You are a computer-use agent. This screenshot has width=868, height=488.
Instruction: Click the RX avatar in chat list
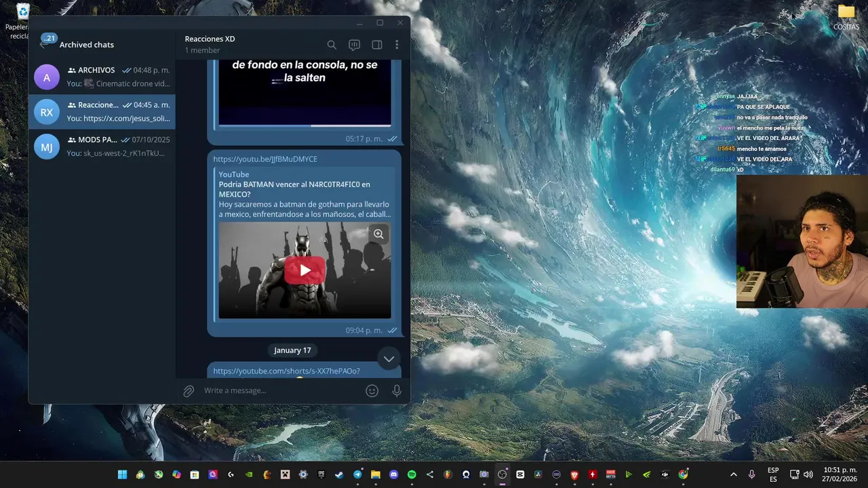coord(47,112)
